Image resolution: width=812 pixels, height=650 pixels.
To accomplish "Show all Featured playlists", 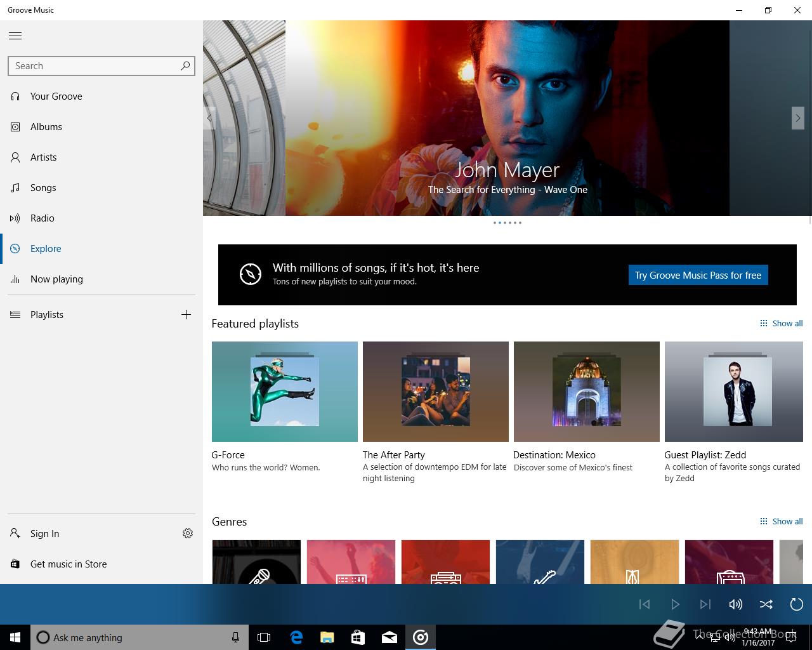I will pyautogui.click(x=781, y=324).
